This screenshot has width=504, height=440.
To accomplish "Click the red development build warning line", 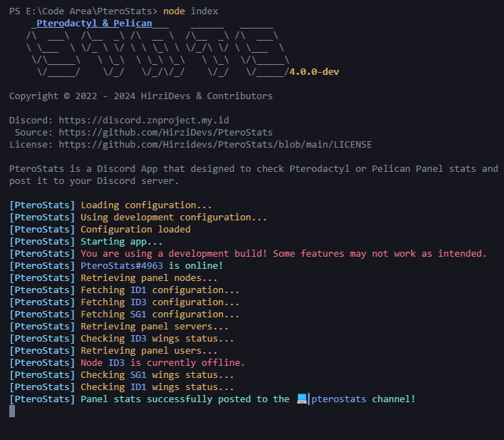I will pos(283,253).
